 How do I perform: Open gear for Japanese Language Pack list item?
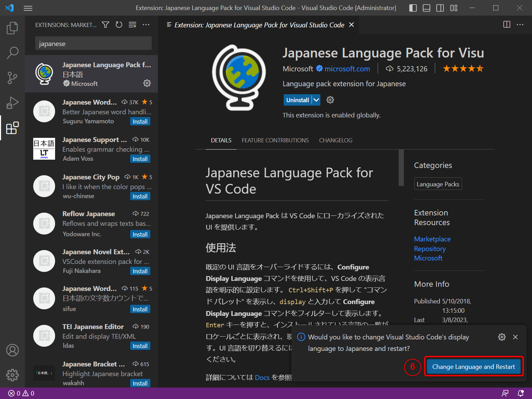pos(147,83)
